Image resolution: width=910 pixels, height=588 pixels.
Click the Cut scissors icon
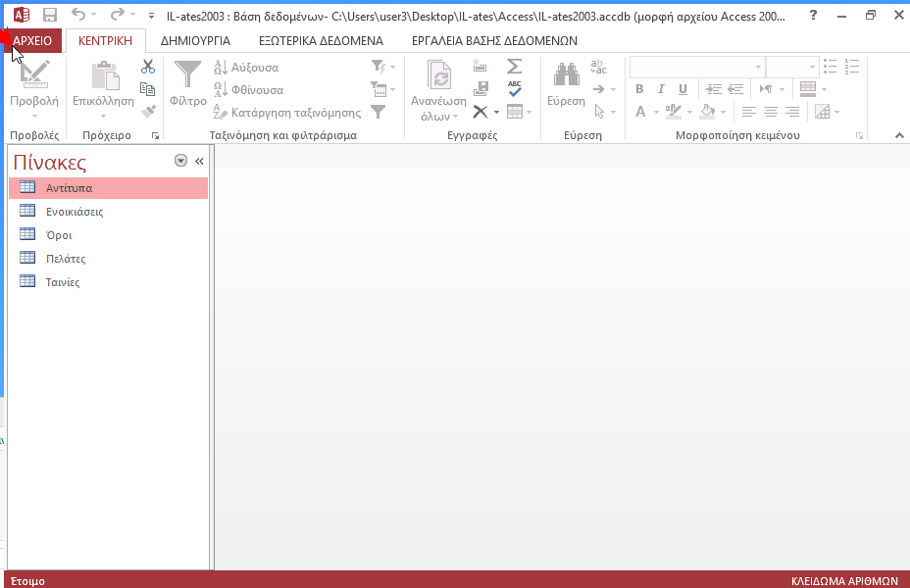(148, 67)
